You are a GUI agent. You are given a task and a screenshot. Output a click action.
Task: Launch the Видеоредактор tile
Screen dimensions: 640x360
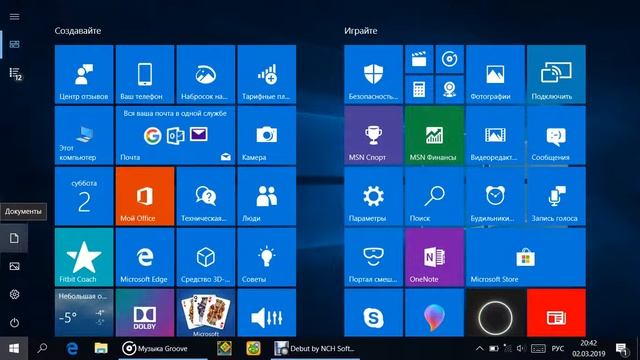click(x=495, y=135)
